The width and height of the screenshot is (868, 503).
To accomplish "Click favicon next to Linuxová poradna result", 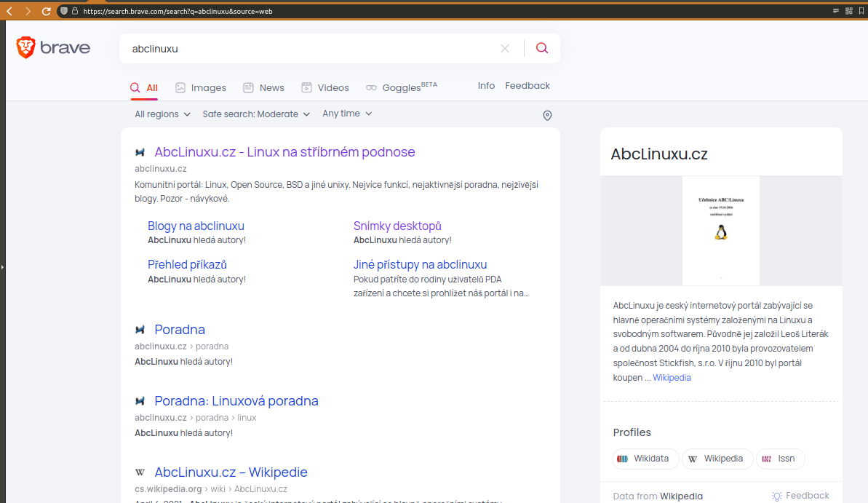I will (x=140, y=401).
